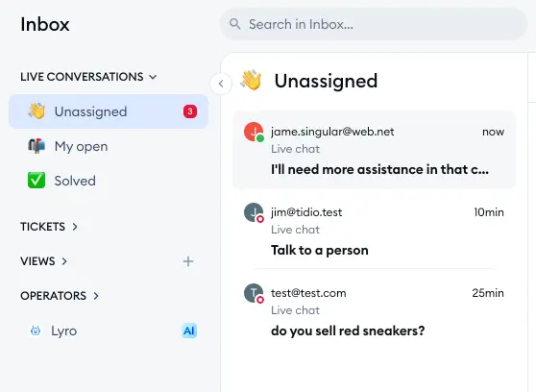536x392 pixels.
Task: Click the '10min' timestamp
Action: [489, 212]
